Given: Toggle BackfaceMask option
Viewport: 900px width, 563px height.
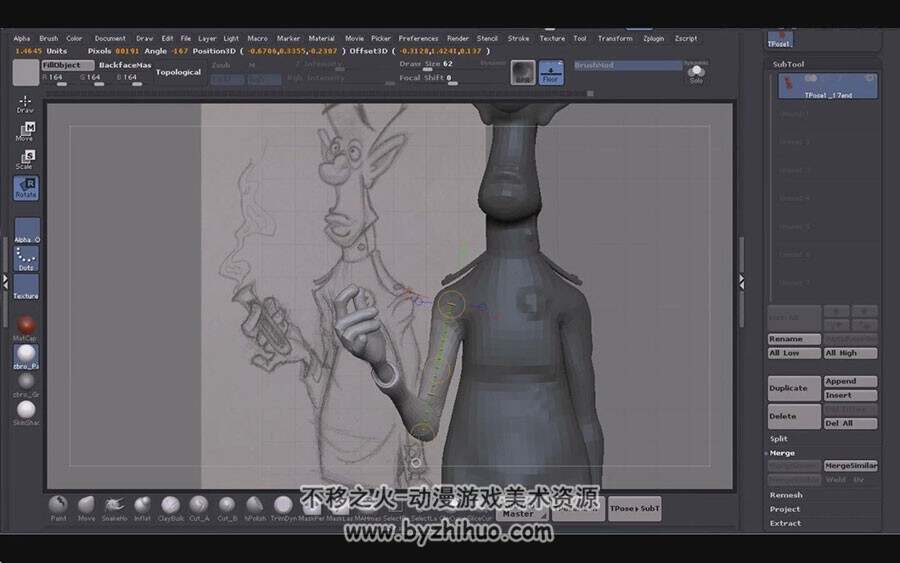Looking at the screenshot, I should (x=125, y=65).
